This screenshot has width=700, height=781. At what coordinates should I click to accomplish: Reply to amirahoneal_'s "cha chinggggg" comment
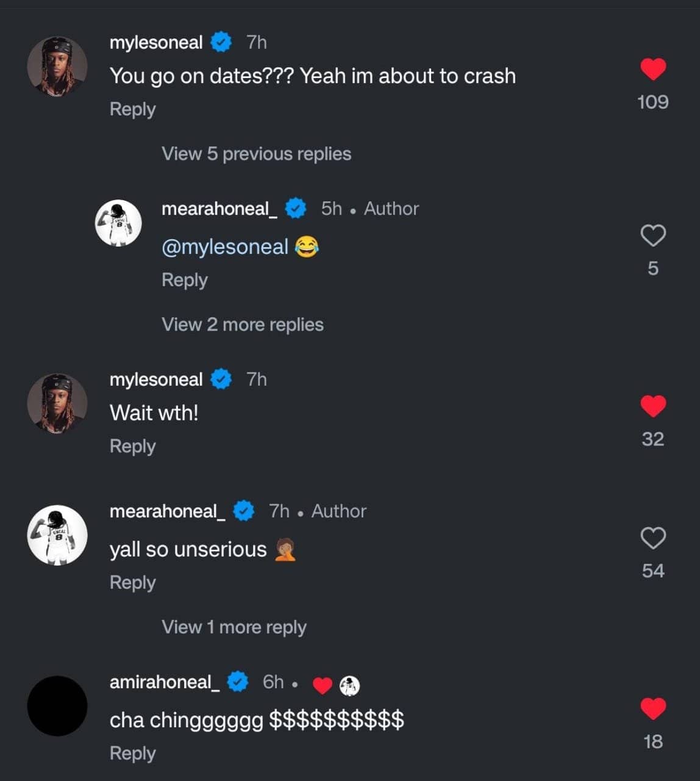click(132, 754)
